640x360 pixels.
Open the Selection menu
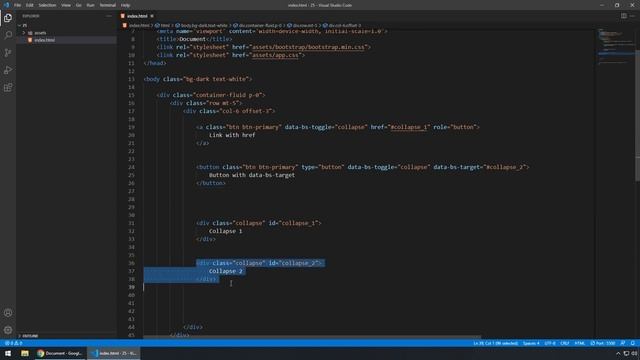click(47, 5)
